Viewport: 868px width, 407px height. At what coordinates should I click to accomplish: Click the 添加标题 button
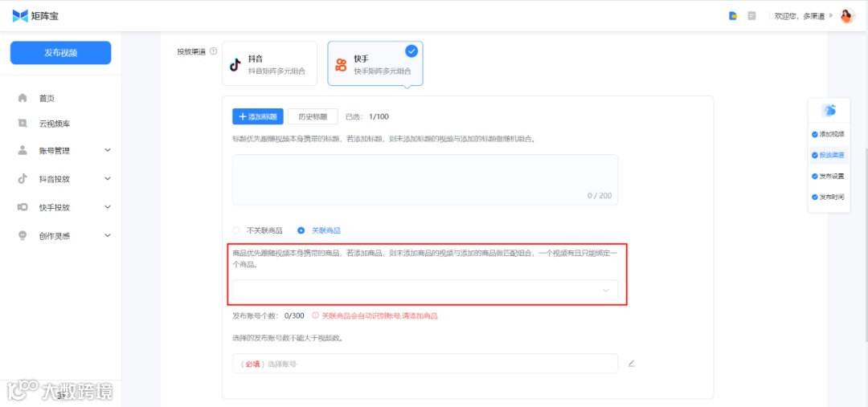tap(258, 116)
